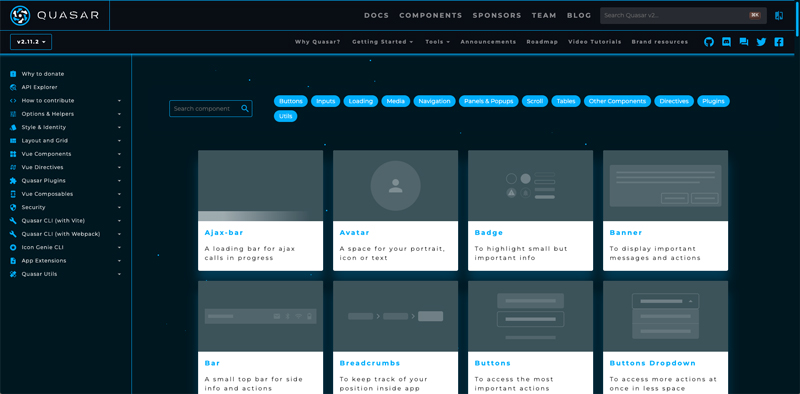This screenshot has width=800, height=394.
Task: Click magnifier icon in Search component field
Action: [x=245, y=108]
